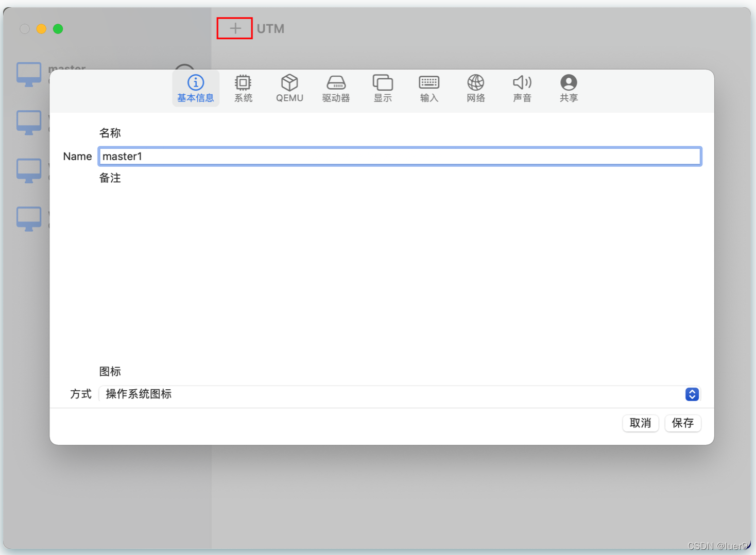
Task: Open the 显示 display tab
Action: 383,89
